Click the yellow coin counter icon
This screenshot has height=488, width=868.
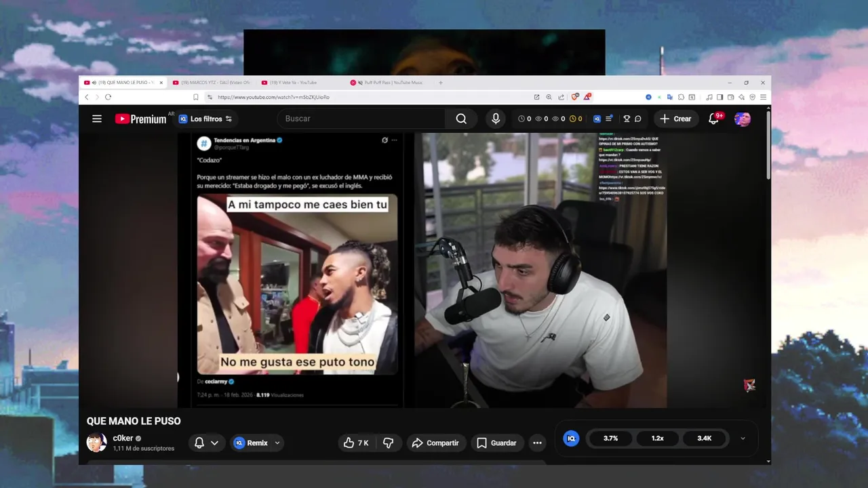(x=572, y=119)
